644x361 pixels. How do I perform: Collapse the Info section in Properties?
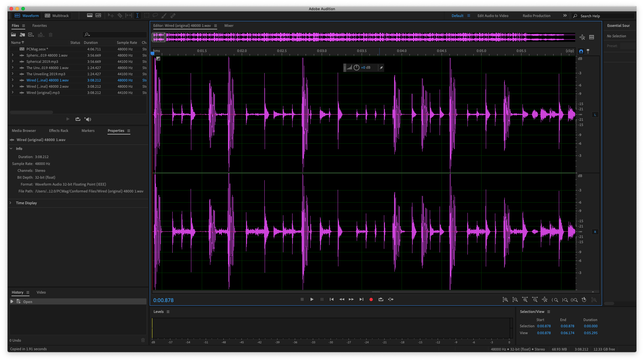(11, 149)
